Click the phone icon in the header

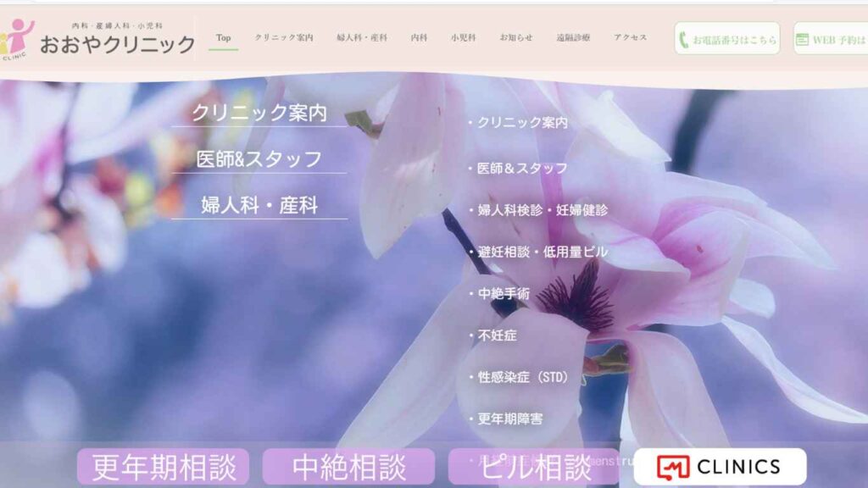683,39
